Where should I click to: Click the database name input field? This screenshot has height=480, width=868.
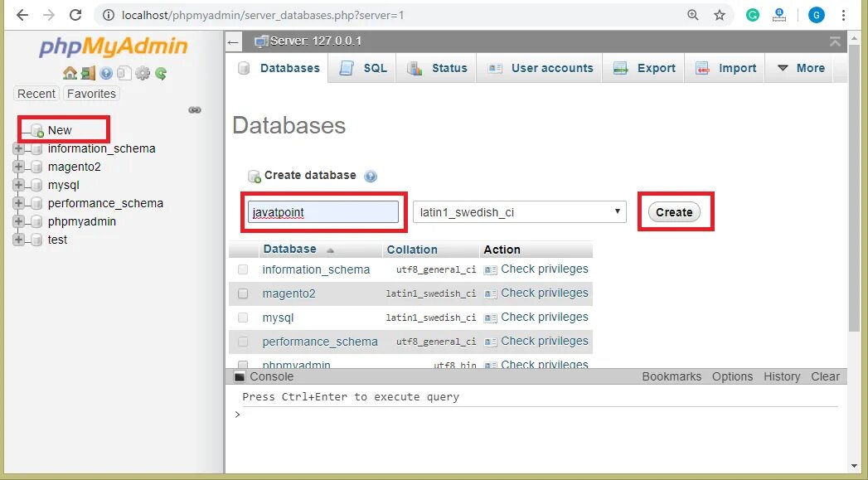click(323, 212)
